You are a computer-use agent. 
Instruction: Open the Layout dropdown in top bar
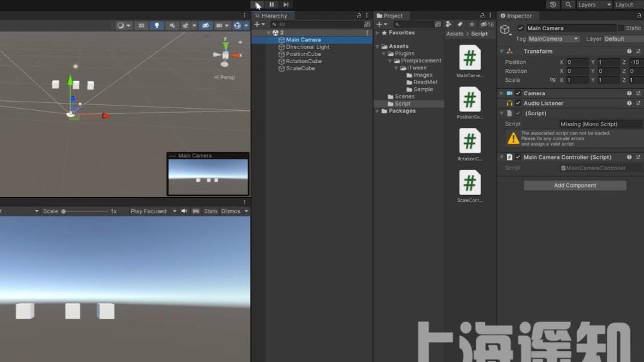pos(627,5)
